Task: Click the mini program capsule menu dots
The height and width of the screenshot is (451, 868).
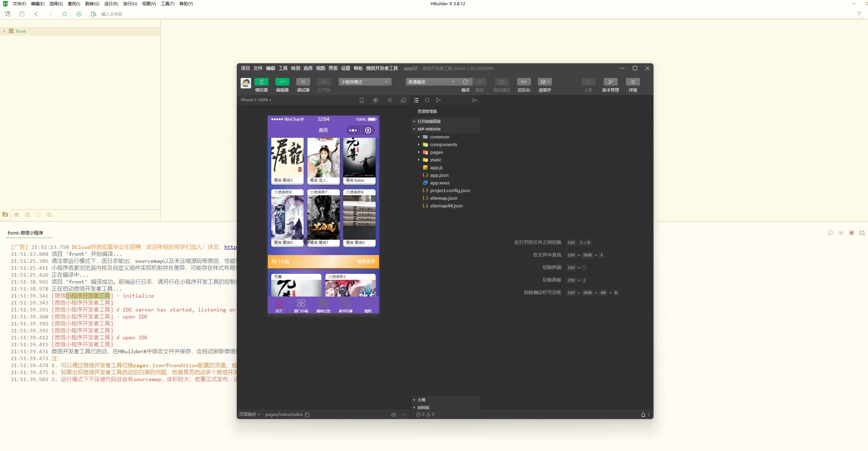Action: pyautogui.click(x=353, y=130)
